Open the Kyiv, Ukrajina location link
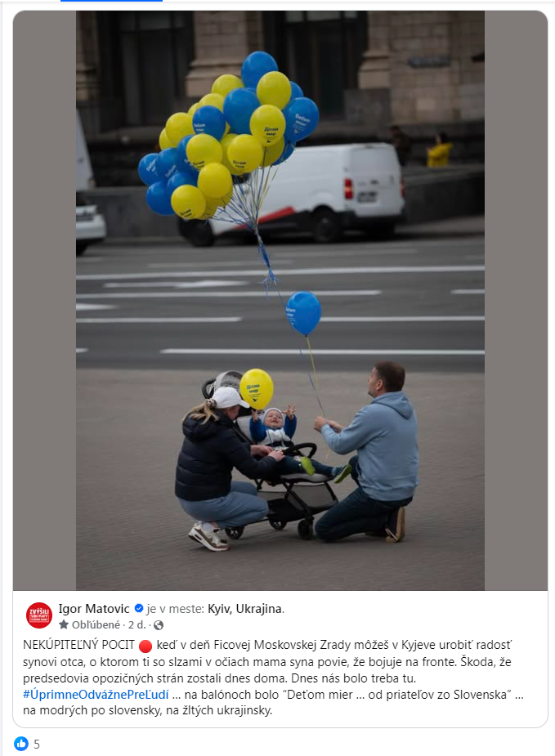This screenshot has width=555, height=756. (244, 609)
